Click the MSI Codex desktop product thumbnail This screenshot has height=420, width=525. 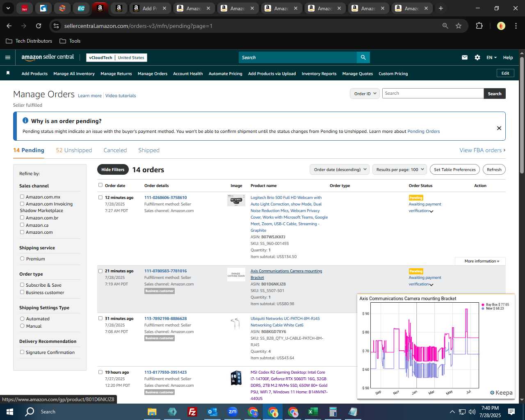(236, 378)
